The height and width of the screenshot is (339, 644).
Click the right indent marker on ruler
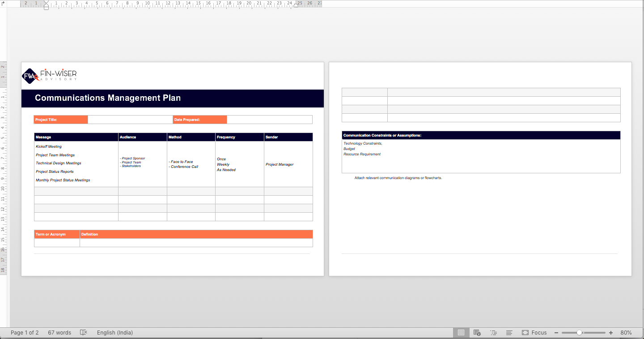tap(296, 5)
